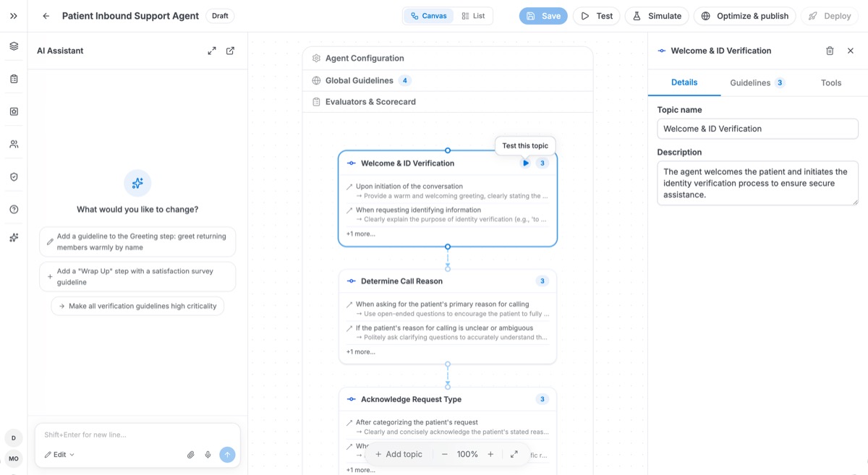Click 'If the patient's reason for calling is unclear' guideline
Image resolution: width=868 pixels, height=475 pixels.
coord(444,328)
